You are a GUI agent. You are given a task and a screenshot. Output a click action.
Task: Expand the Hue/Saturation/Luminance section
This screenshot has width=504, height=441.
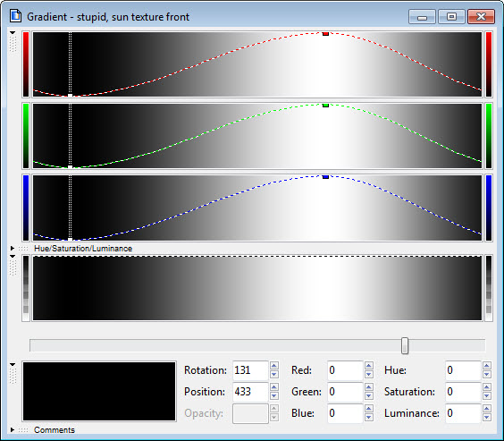(13, 249)
